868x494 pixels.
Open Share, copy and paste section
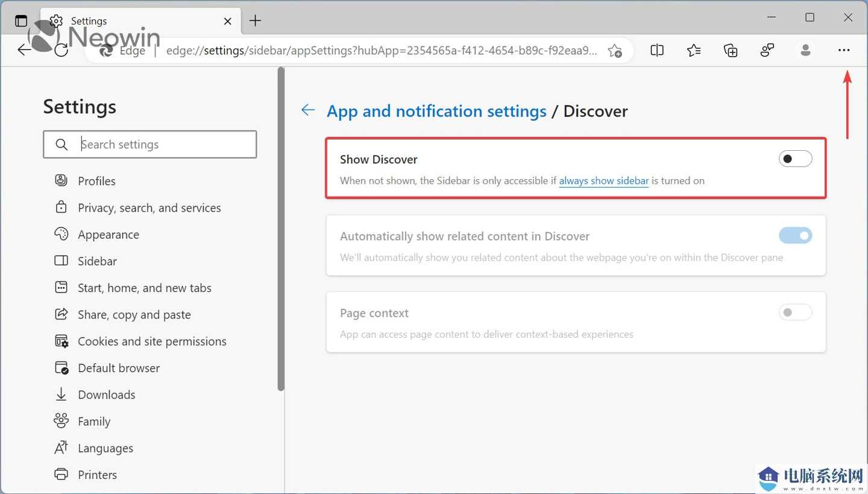coord(134,314)
